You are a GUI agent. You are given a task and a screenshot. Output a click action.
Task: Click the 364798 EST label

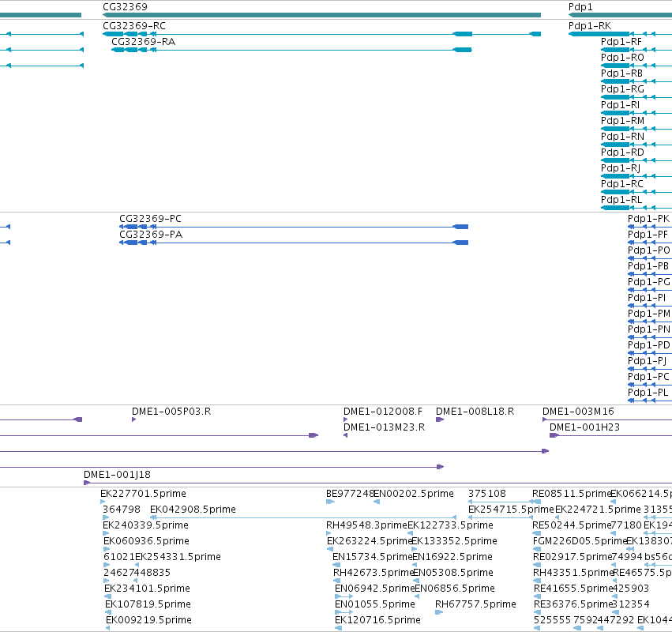tap(122, 510)
